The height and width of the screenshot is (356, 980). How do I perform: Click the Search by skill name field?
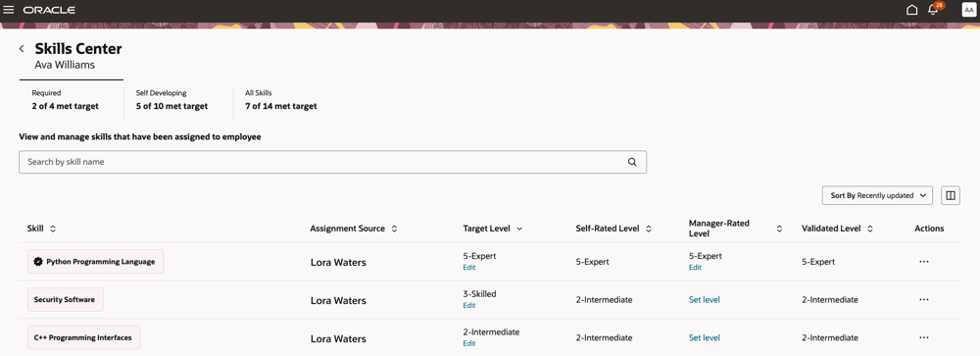click(332, 162)
